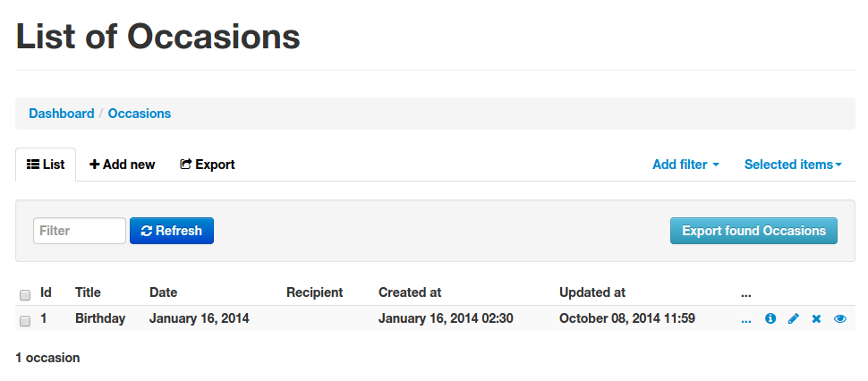The height and width of the screenshot is (381, 868).
Task: Switch to the List tab
Action: pos(46,165)
